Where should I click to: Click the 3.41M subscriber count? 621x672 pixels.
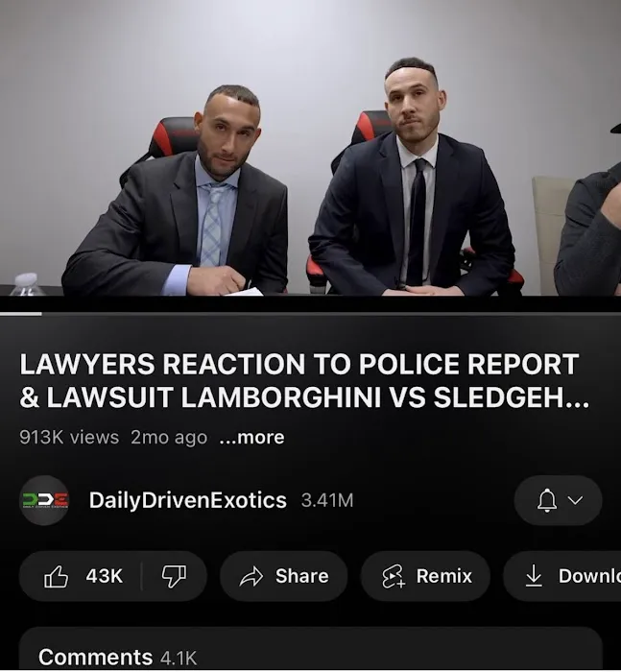pos(327,500)
